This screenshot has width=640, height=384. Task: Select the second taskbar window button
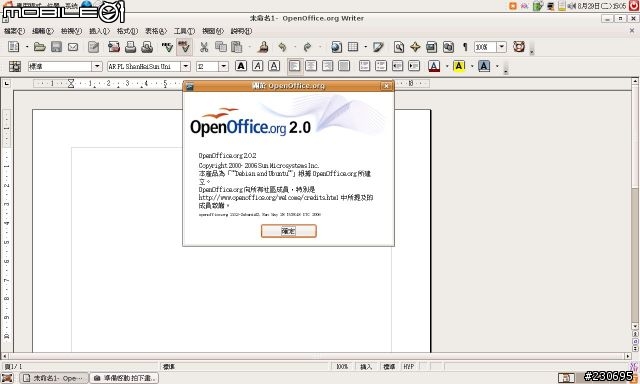(124, 378)
